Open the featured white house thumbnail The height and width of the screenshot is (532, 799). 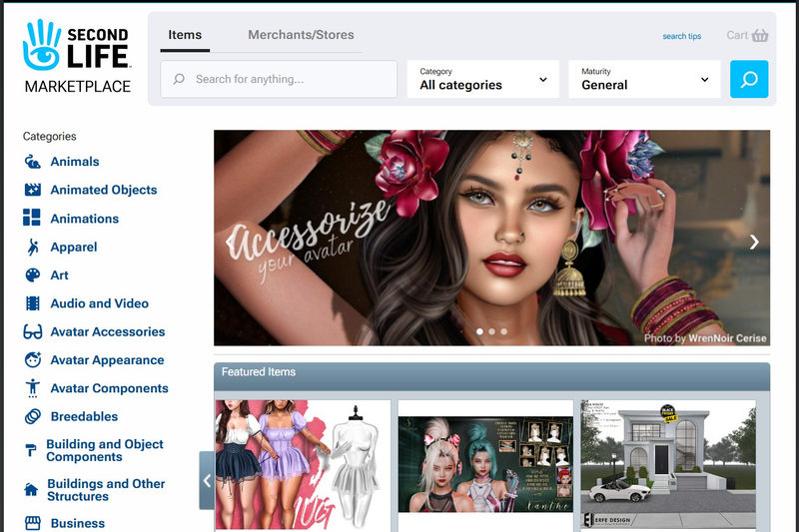[668, 465]
